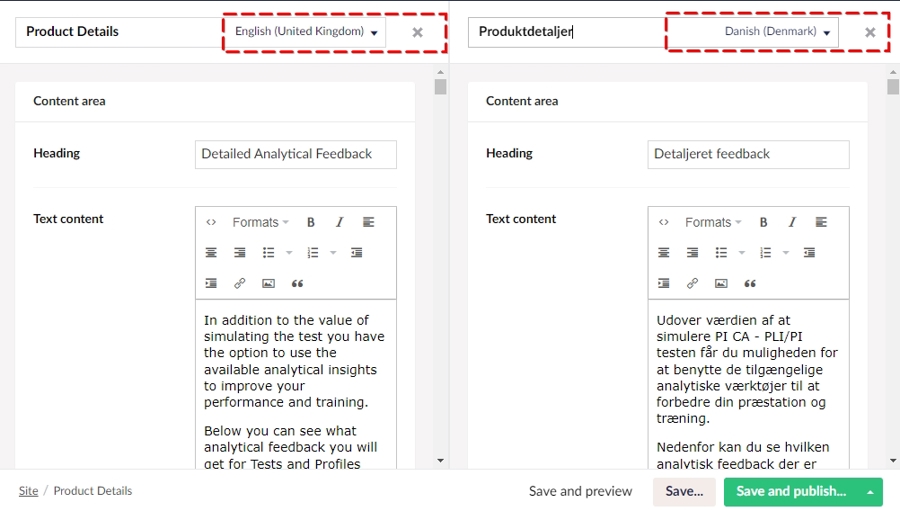This screenshot has height=510, width=900.
Task: Insert link in left English editor
Action: click(x=240, y=283)
